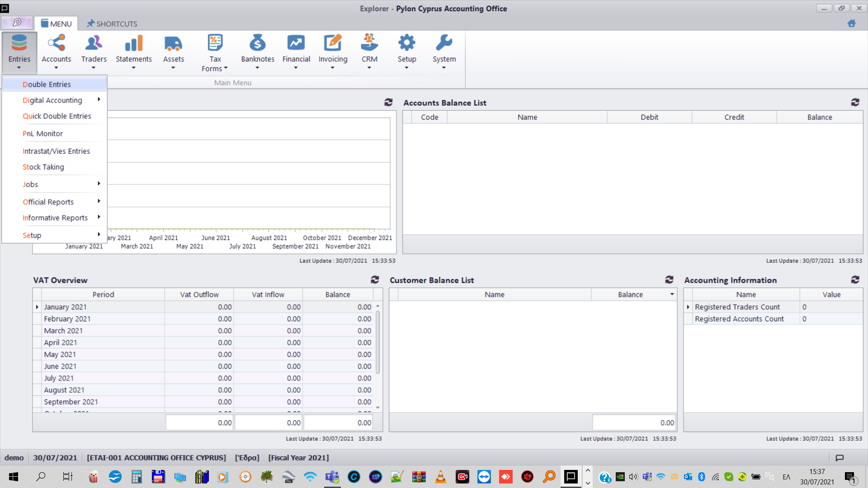The image size is (868, 488).
Task: Click the home icon at top right
Action: tap(851, 23)
